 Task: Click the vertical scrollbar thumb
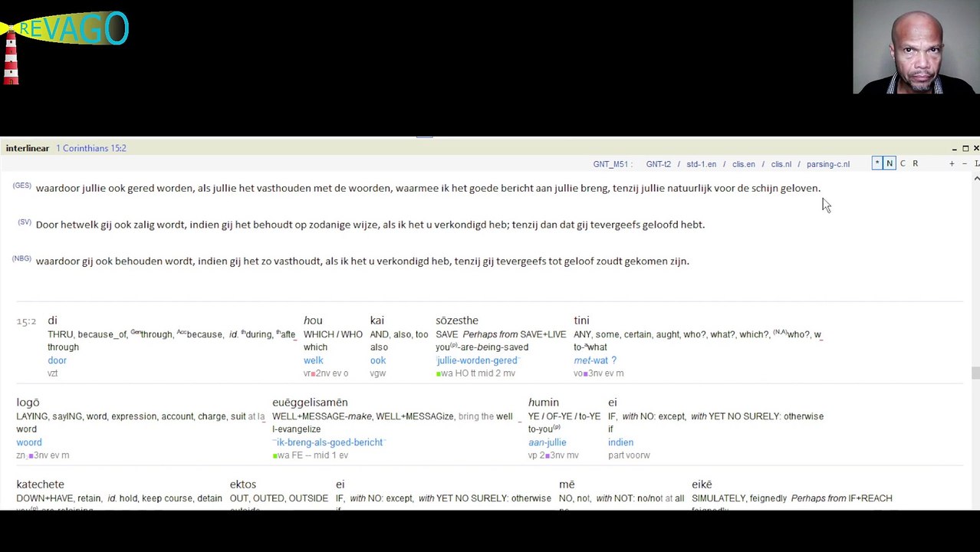975,373
